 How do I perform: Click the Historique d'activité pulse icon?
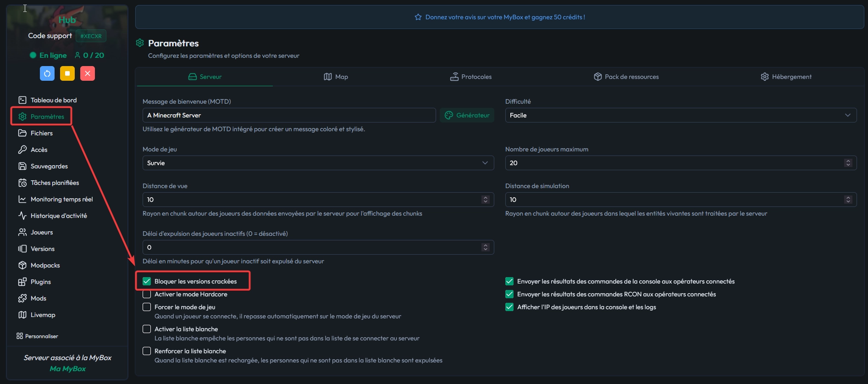click(22, 216)
